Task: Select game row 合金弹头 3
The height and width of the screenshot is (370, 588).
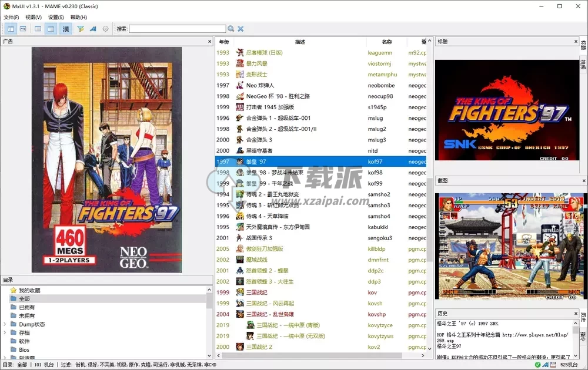Action: [x=320, y=140]
